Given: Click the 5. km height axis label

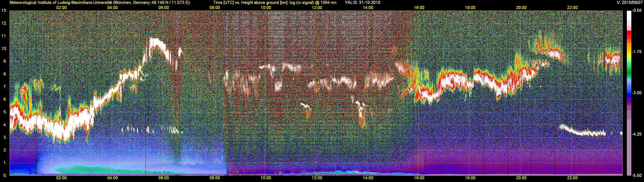Looking at the screenshot, I should (5, 112).
